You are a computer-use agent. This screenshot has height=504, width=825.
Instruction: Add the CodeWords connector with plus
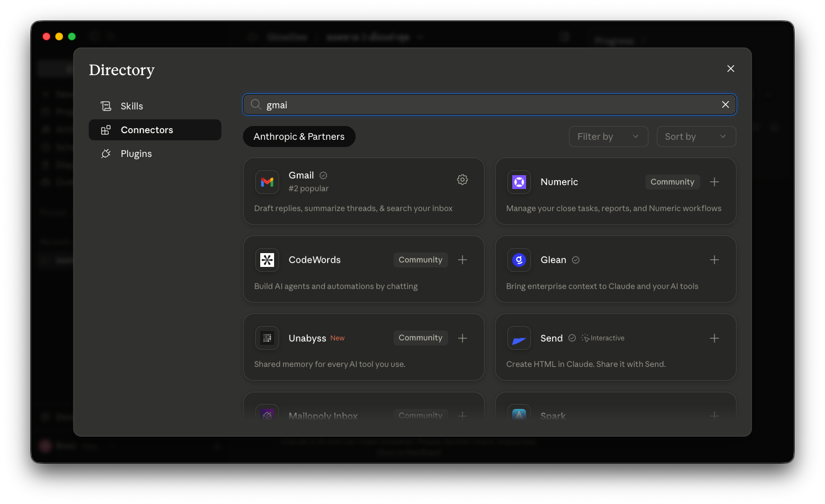point(463,260)
